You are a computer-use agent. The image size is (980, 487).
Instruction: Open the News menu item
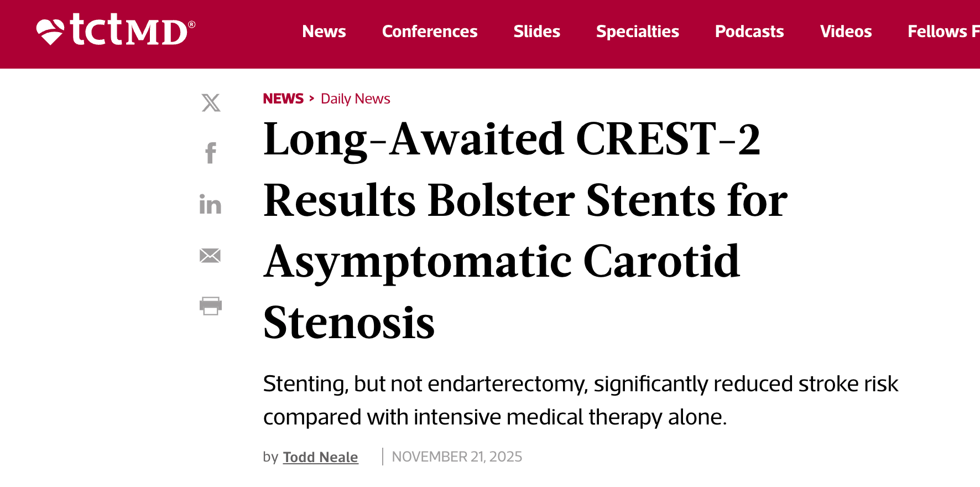click(324, 32)
